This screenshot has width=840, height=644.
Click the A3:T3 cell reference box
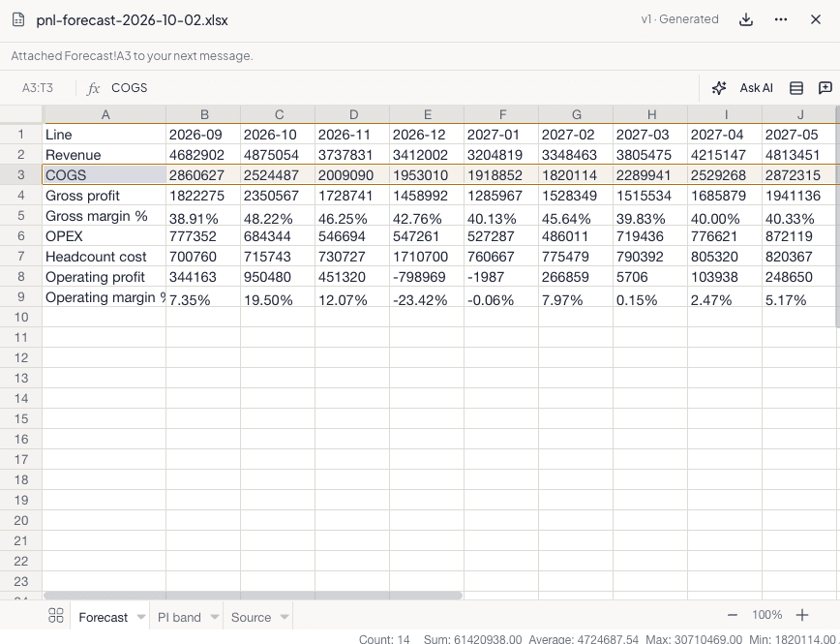click(38, 88)
